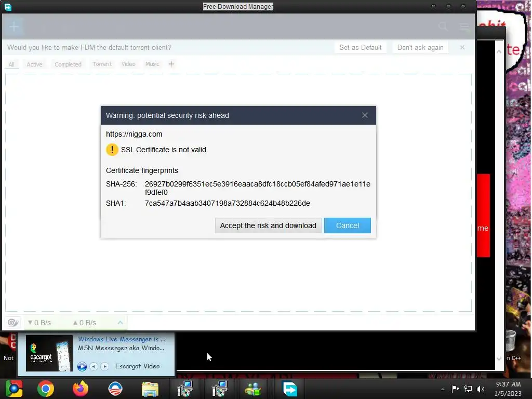Go to previous item in Escargot popup
Screen dimensions: 532x399
pos(94,366)
